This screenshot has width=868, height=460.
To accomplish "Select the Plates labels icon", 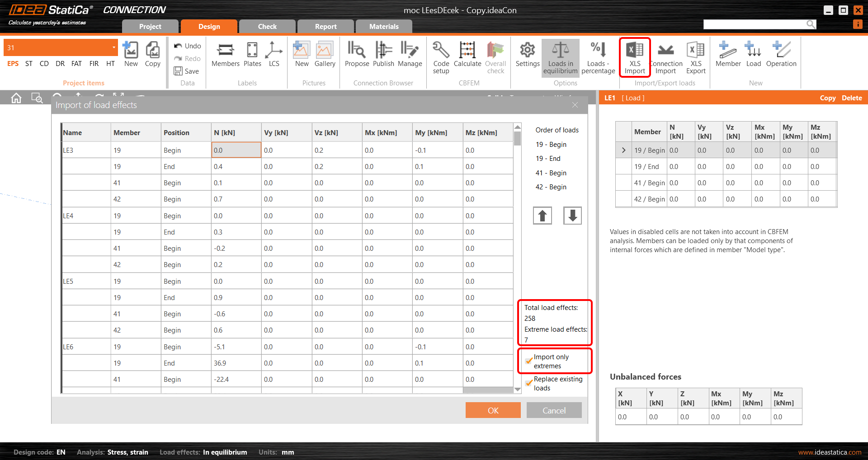I will pyautogui.click(x=252, y=54).
